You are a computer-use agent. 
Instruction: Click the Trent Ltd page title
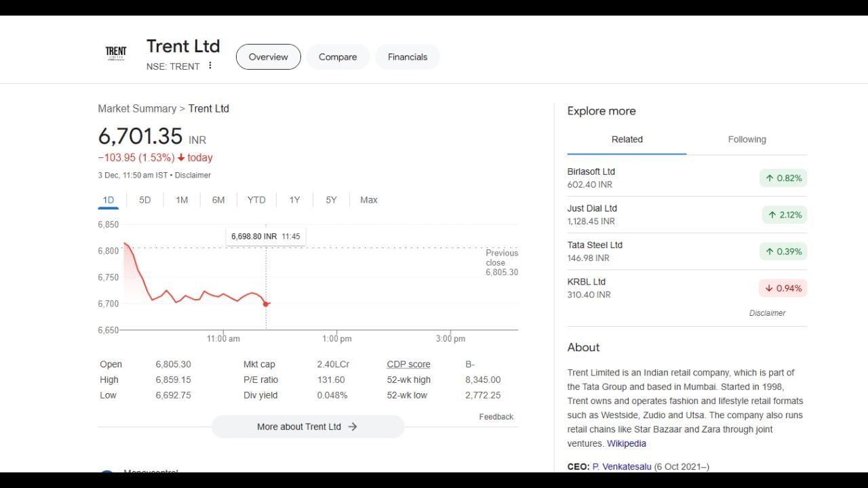(x=183, y=46)
